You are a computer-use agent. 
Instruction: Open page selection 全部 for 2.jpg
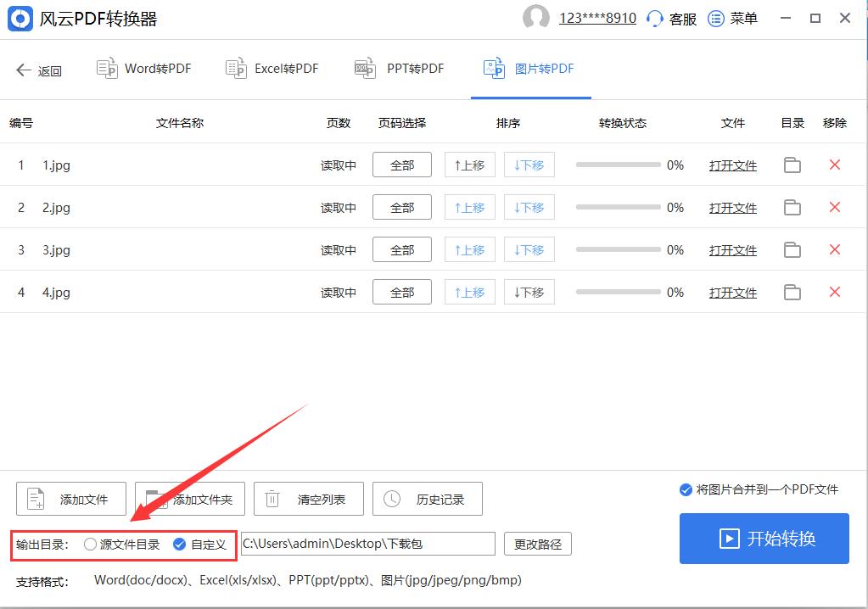(401, 207)
